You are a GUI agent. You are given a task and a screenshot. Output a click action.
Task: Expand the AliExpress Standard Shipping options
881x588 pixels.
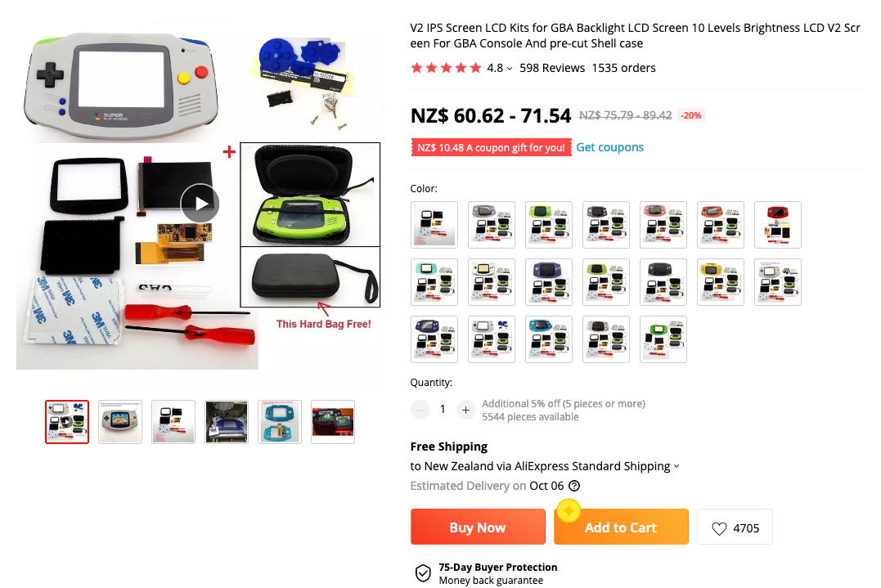pos(676,466)
